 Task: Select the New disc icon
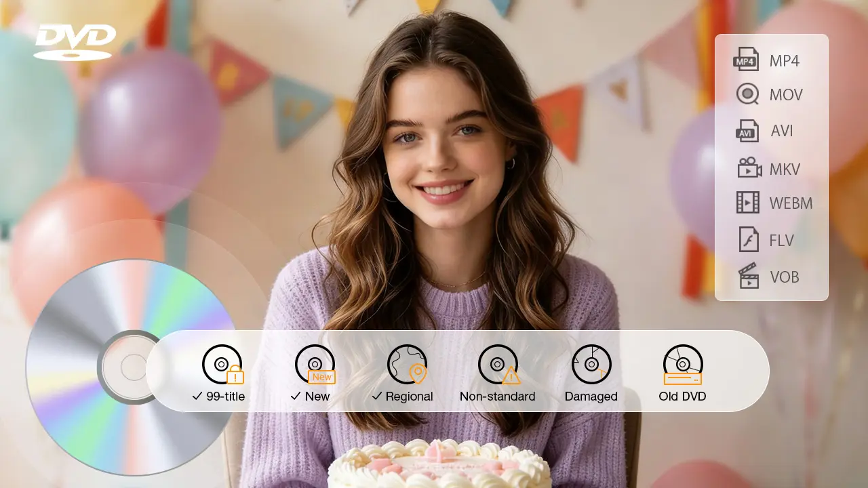click(x=315, y=365)
